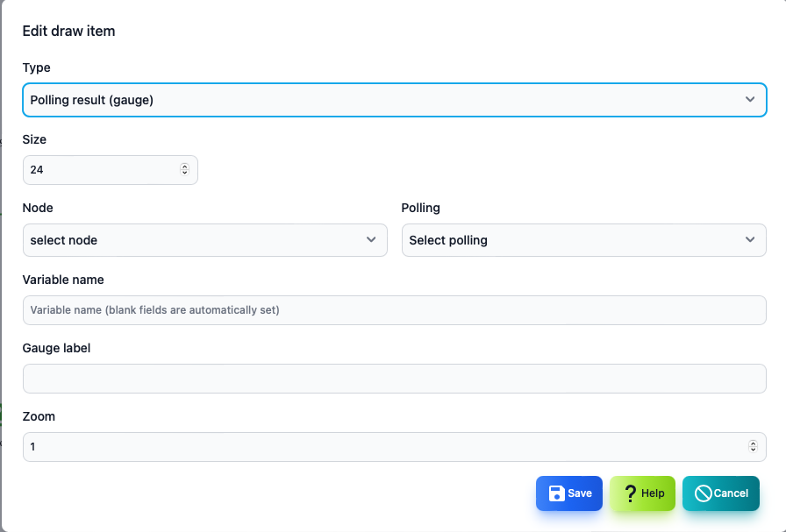Open the Polling dropdown arrow
Screen dimensions: 786x532
click(750, 239)
